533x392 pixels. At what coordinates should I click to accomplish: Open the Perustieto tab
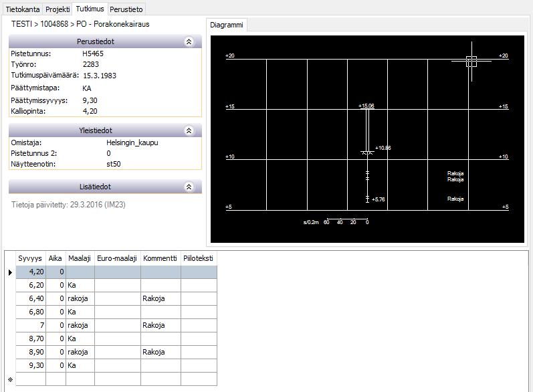tap(126, 9)
